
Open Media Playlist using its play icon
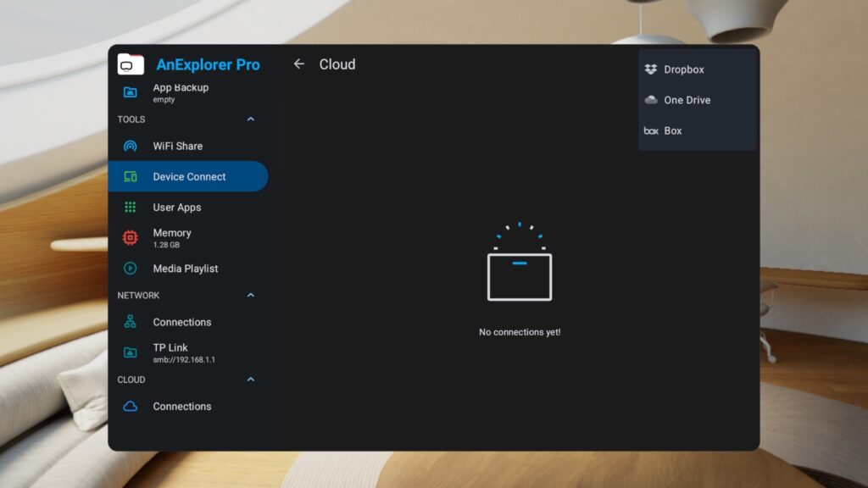(130, 269)
